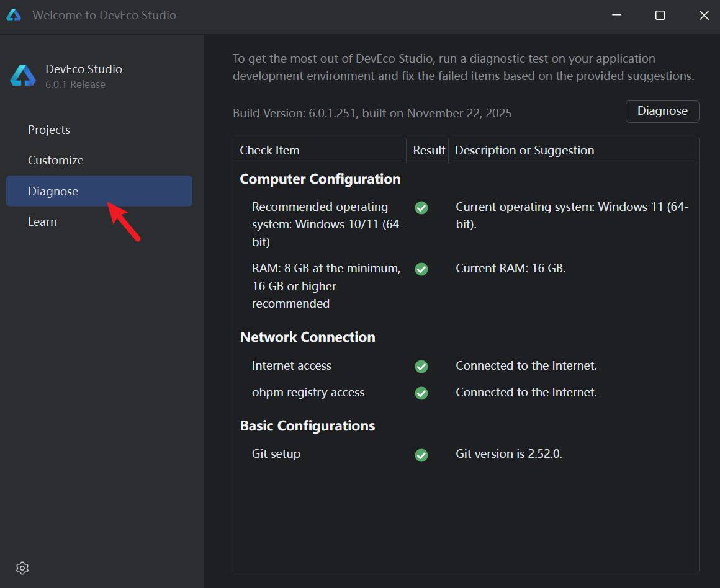Maximize the DevEco Studio window
The width and height of the screenshot is (720, 588).
point(660,15)
